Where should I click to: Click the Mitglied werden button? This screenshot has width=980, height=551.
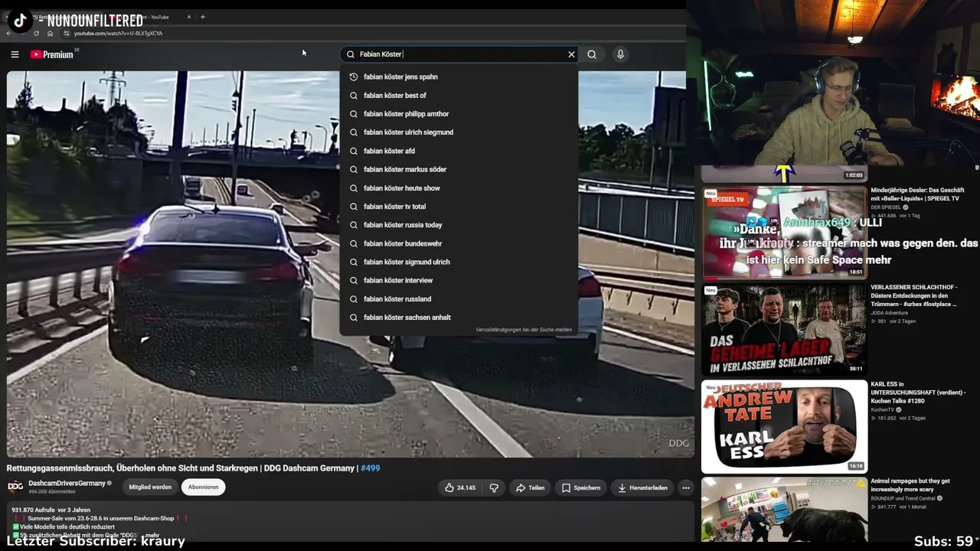tap(150, 487)
